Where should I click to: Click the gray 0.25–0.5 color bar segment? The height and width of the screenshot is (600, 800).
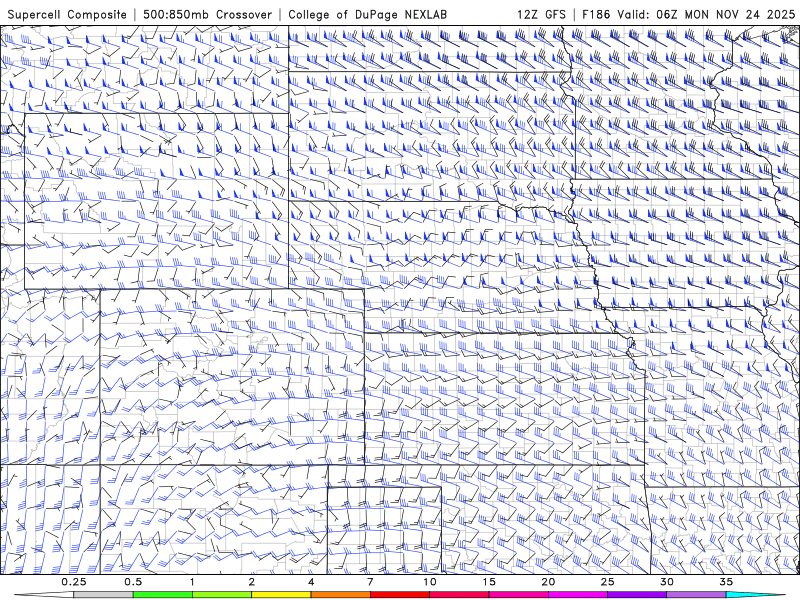[x=103, y=595]
